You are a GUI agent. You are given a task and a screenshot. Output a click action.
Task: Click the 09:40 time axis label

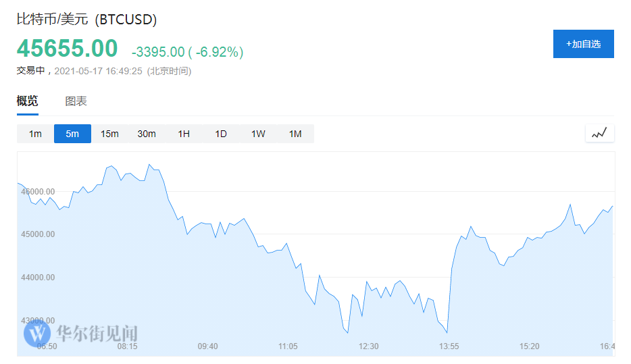(x=207, y=346)
